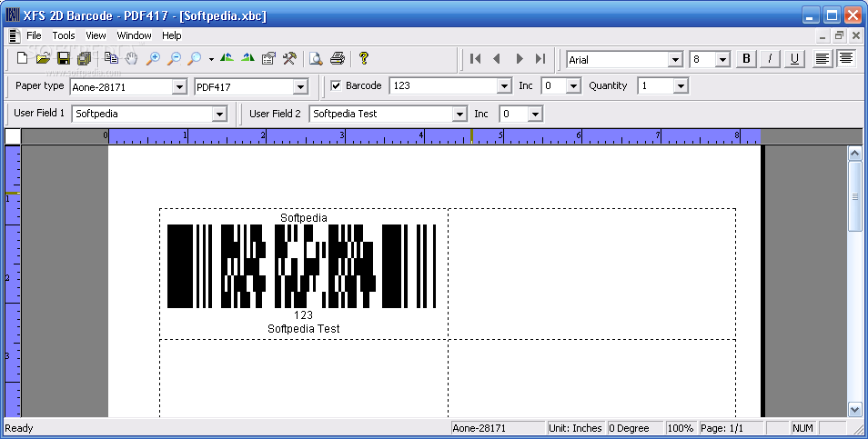The width and height of the screenshot is (868, 439).
Task: Open the font size 8 dropdown
Action: click(722, 59)
